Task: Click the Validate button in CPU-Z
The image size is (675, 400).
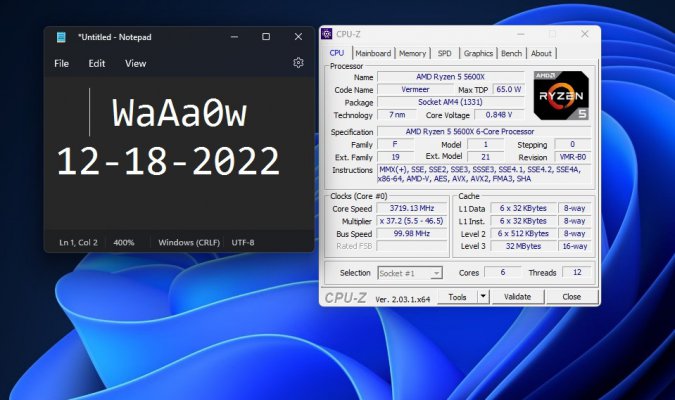Action: [517, 297]
